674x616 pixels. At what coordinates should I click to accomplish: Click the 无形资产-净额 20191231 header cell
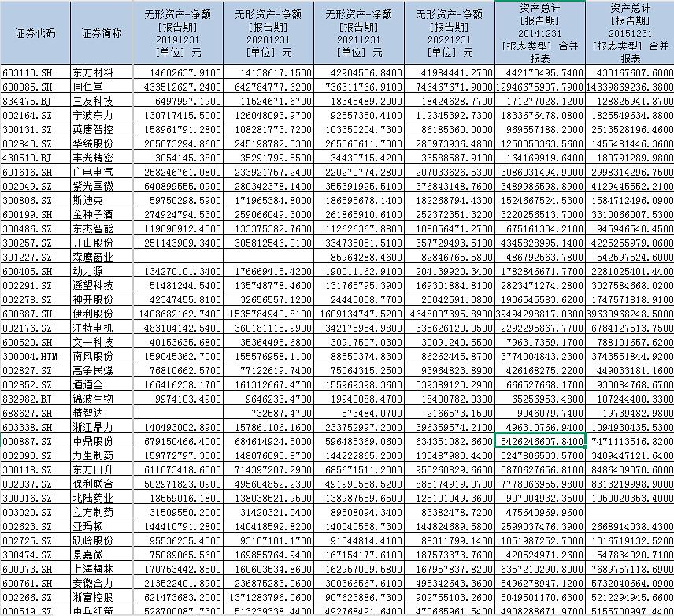click(178, 33)
